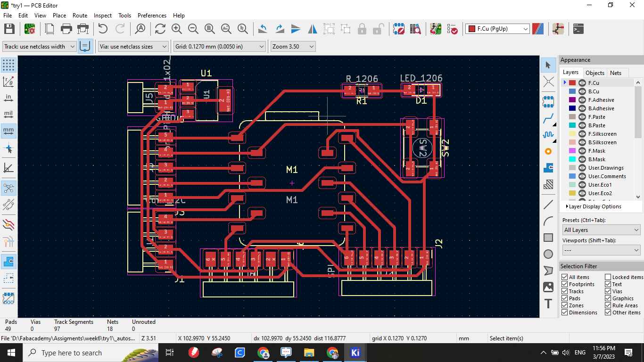Enable the Locked items selection filter
644x362 pixels.
pyautogui.click(x=608, y=277)
